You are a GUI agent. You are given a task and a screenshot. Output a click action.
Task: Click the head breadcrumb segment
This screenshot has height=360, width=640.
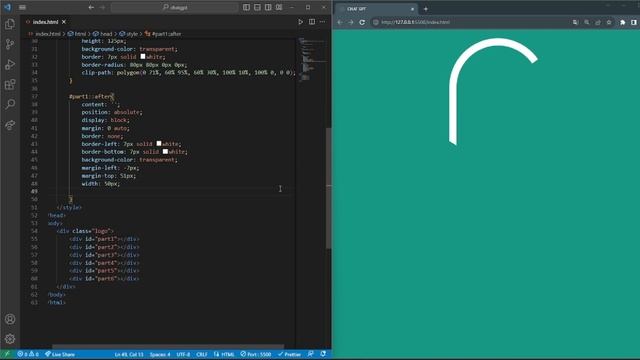pyautogui.click(x=102, y=34)
